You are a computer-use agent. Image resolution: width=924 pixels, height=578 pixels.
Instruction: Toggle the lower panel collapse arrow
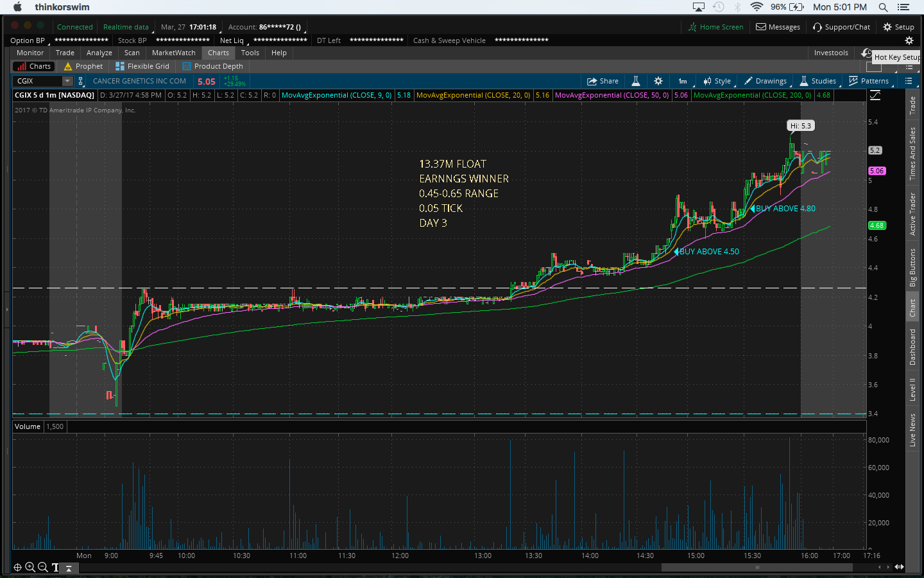tap(69, 568)
